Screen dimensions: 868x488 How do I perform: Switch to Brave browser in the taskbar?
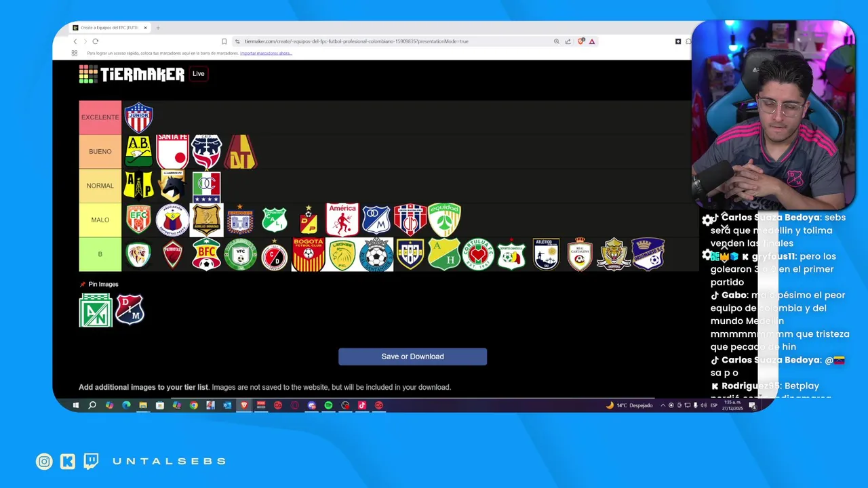(x=244, y=405)
